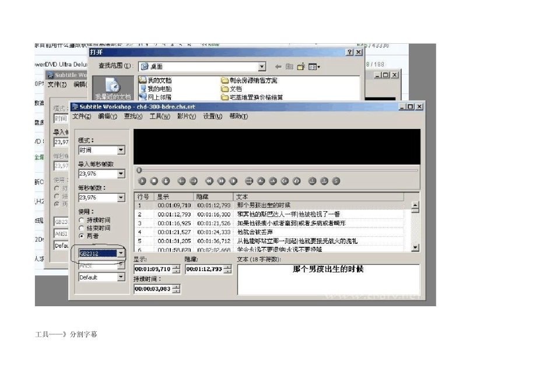Click the 显示 column header
This screenshot has width=554, height=392.
point(174,197)
